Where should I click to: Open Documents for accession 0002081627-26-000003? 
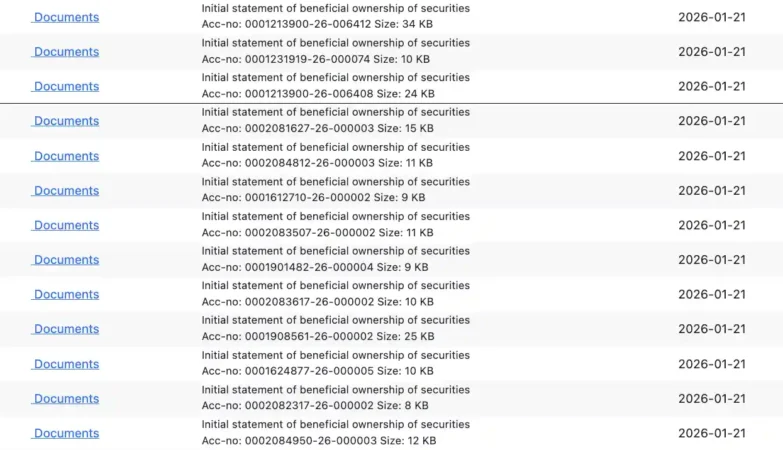coord(66,121)
